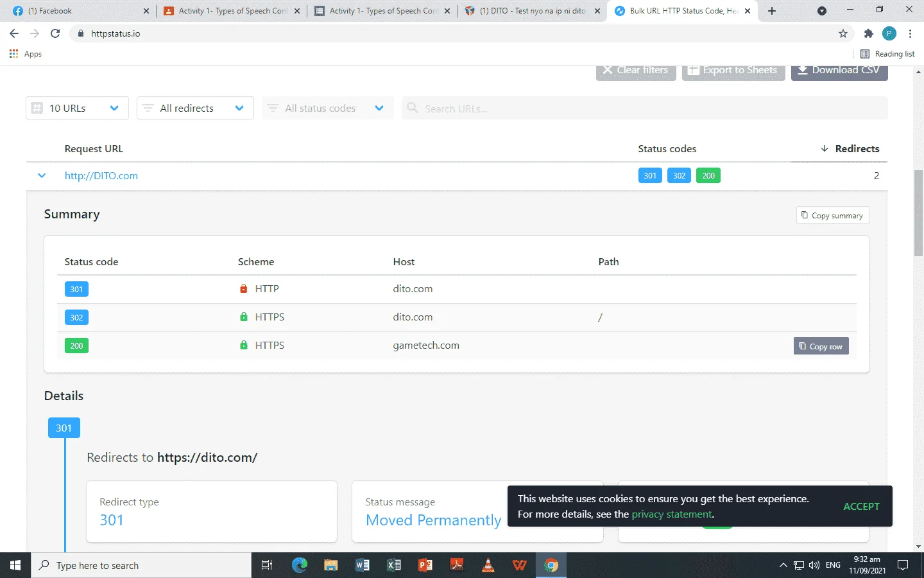Open the http://DITO.com link
This screenshot has height=578, width=924.
pos(101,175)
